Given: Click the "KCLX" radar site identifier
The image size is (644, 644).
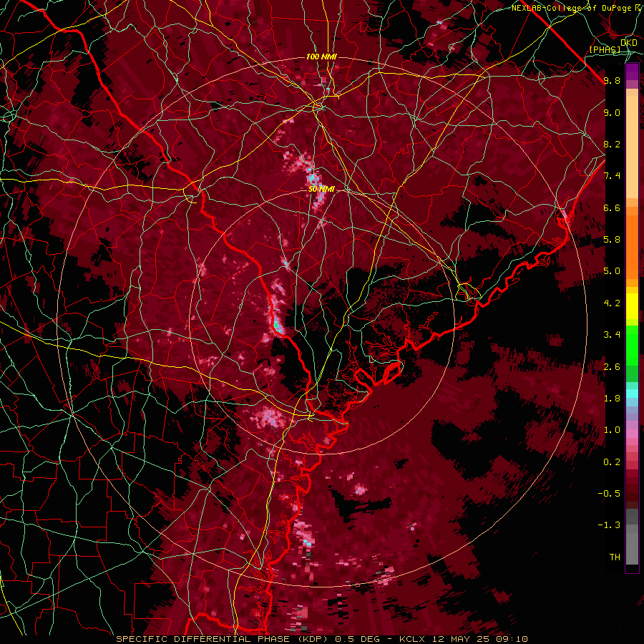Looking at the screenshot, I should [x=413, y=639].
